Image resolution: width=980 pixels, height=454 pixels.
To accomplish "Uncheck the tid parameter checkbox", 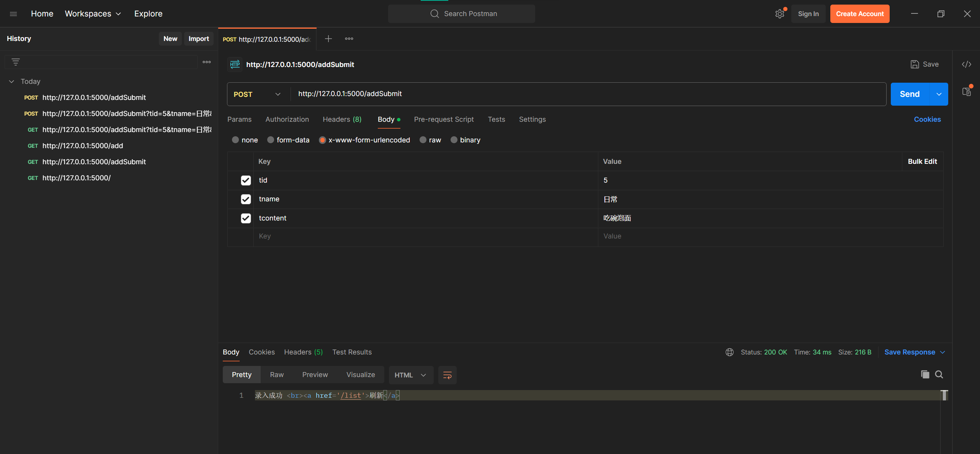I will coord(246,180).
